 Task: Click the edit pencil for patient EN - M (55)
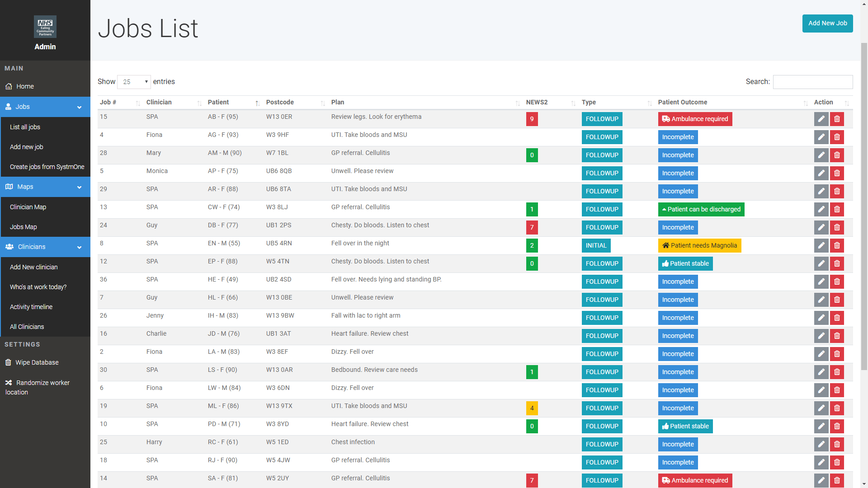pos(821,245)
